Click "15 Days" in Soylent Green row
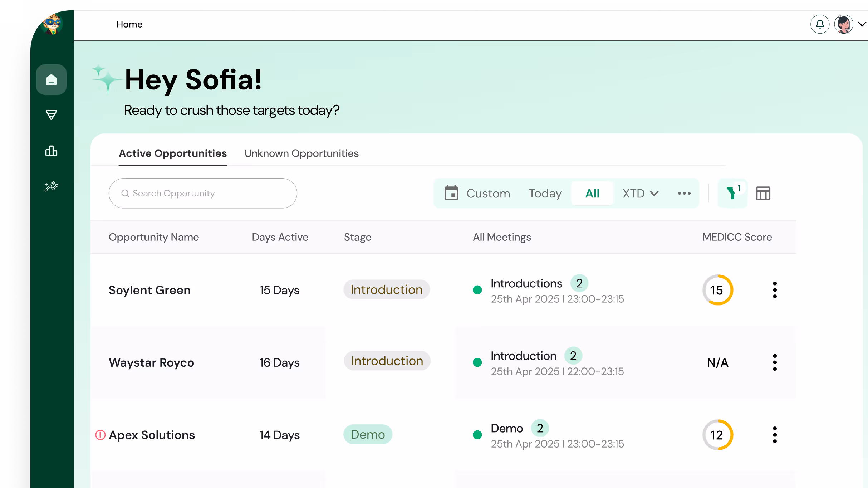Image resolution: width=868 pixels, height=488 pixels. pos(280,290)
